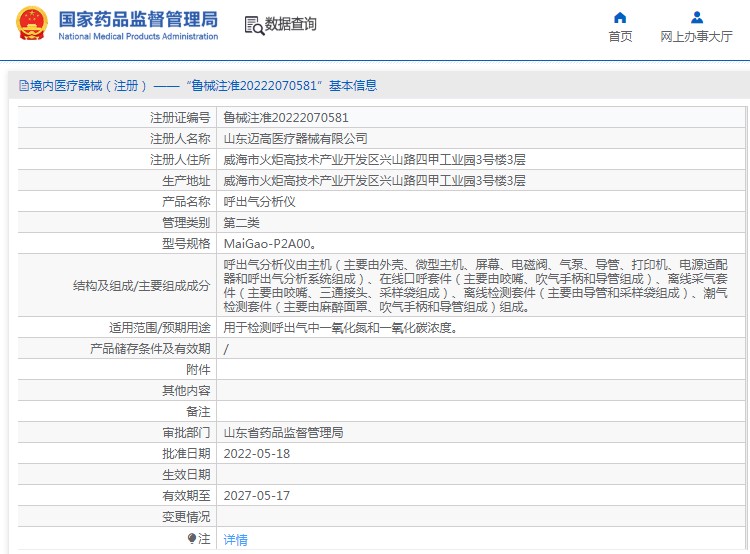750x554 pixels.
Task: Open the 详情 link
Action: [235, 540]
